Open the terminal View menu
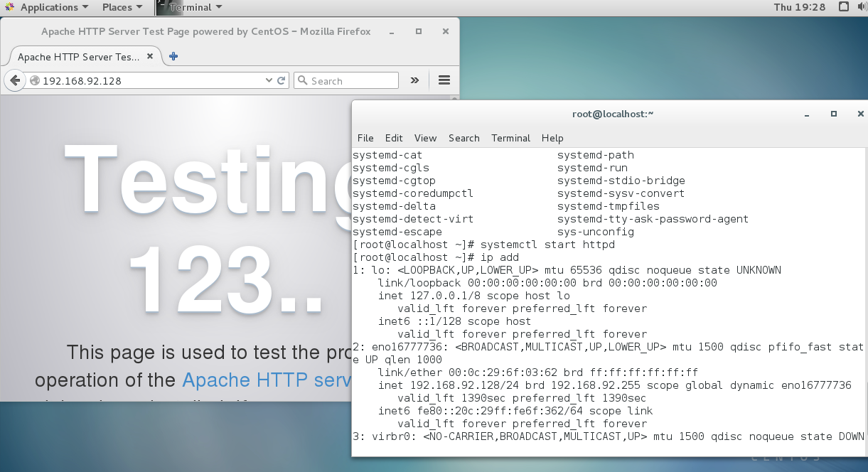Image resolution: width=868 pixels, height=472 pixels. tap(425, 138)
